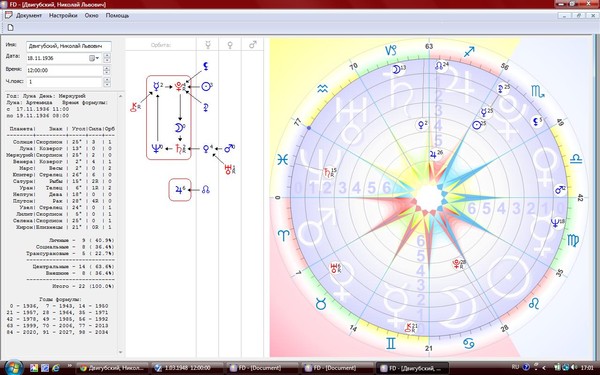Click the Jupiter symbol in formula diagram

tap(178, 189)
